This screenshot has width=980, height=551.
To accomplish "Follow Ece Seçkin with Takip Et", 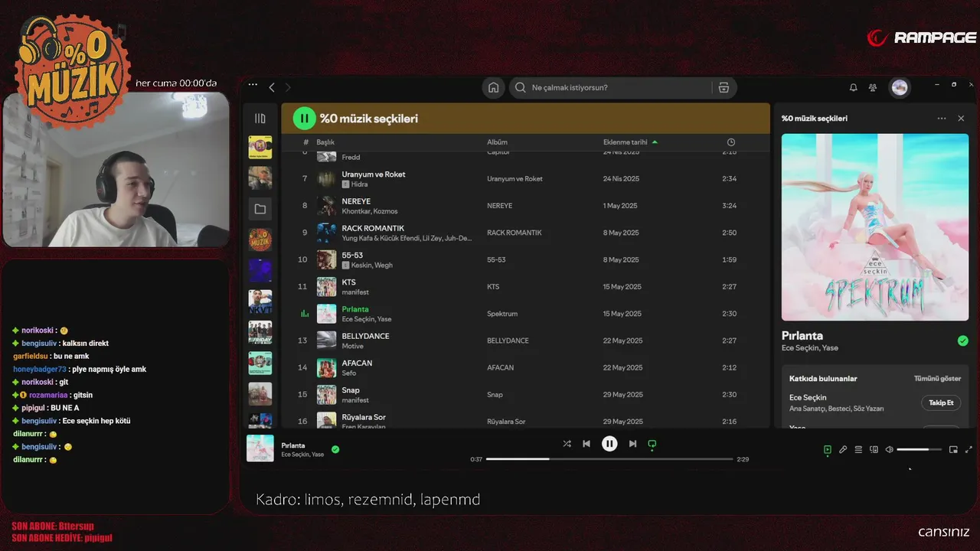I will 941,403.
